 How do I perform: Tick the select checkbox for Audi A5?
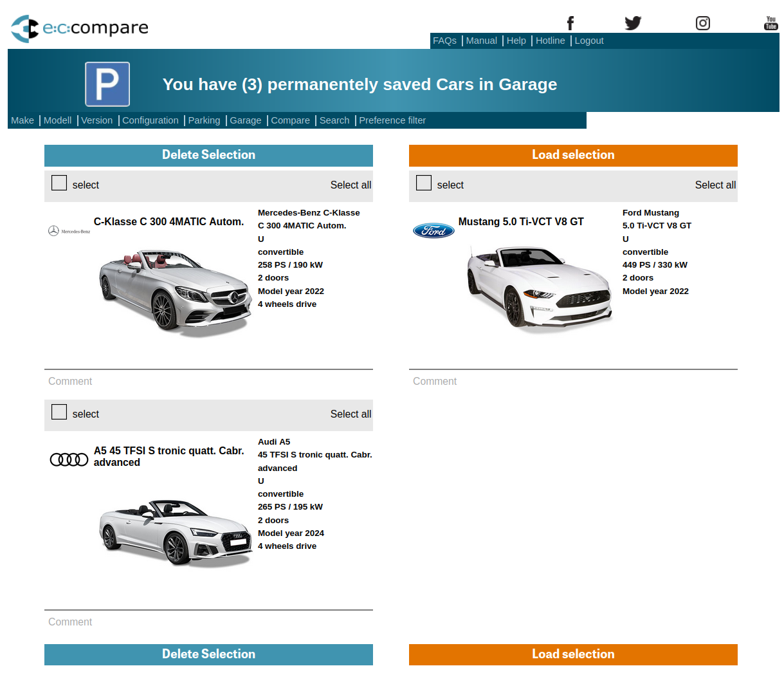click(59, 412)
